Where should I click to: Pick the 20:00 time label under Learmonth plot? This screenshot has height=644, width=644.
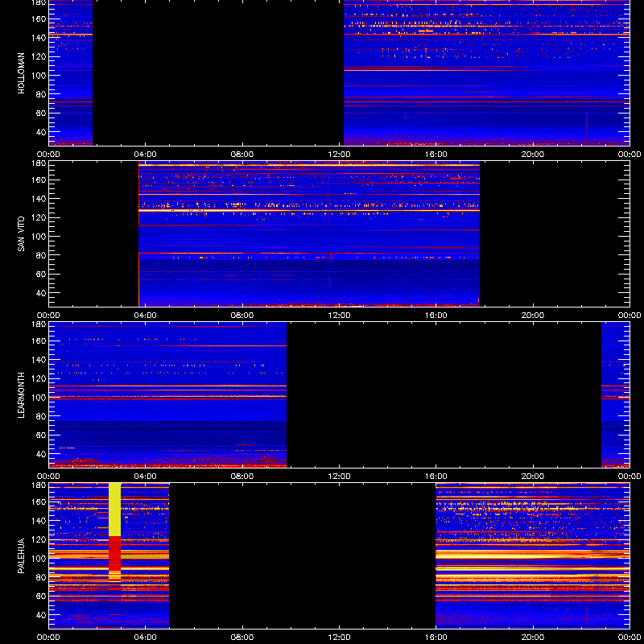533,477
